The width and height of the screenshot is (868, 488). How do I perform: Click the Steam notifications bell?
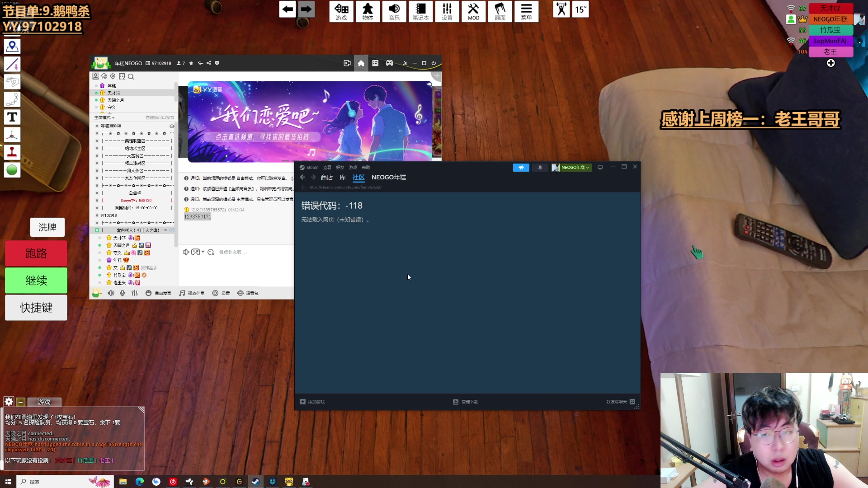(540, 168)
